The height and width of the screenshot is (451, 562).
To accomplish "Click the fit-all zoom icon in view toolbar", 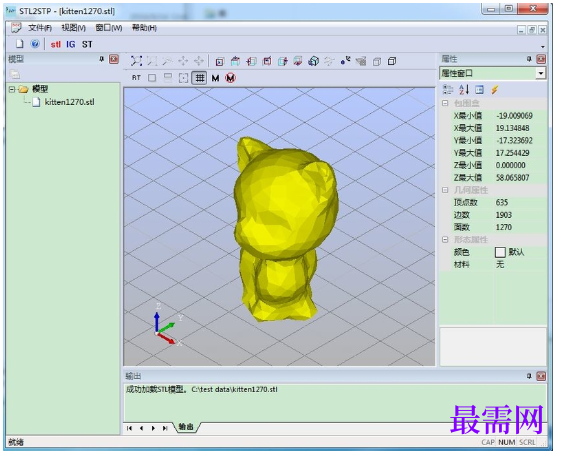I will point(136,61).
